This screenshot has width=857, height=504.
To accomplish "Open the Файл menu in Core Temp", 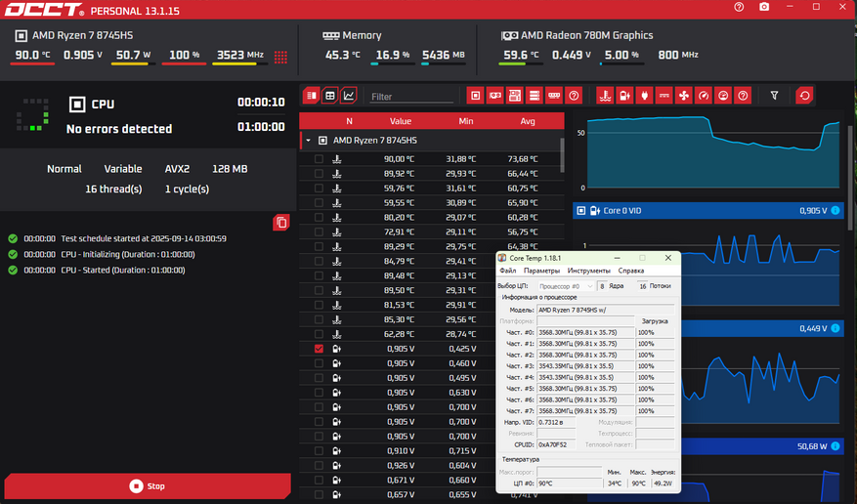I will [508, 271].
